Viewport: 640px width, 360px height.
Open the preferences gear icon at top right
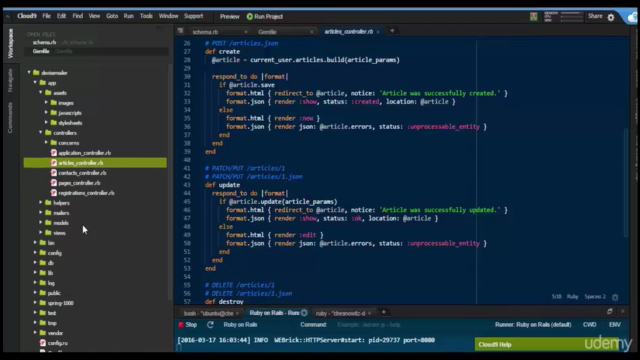[611, 17]
